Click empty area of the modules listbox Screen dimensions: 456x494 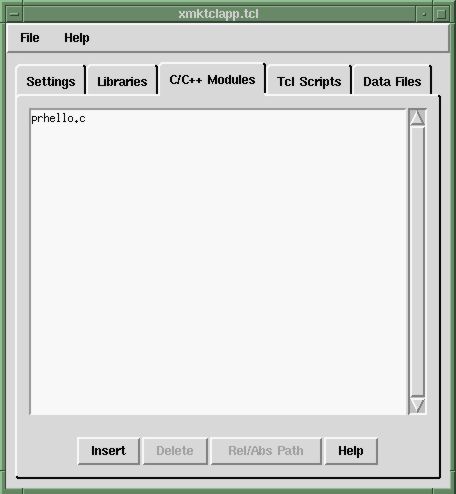pos(218,267)
